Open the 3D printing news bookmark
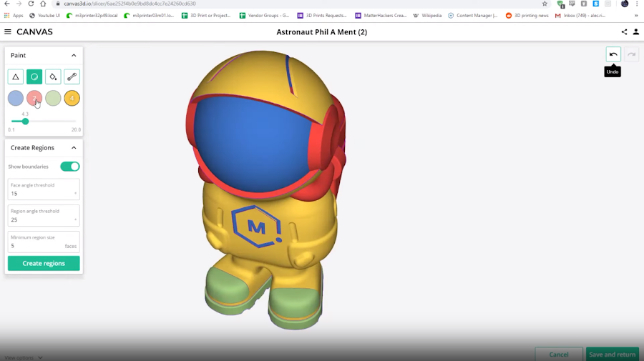The width and height of the screenshot is (644, 361). (x=527, y=16)
